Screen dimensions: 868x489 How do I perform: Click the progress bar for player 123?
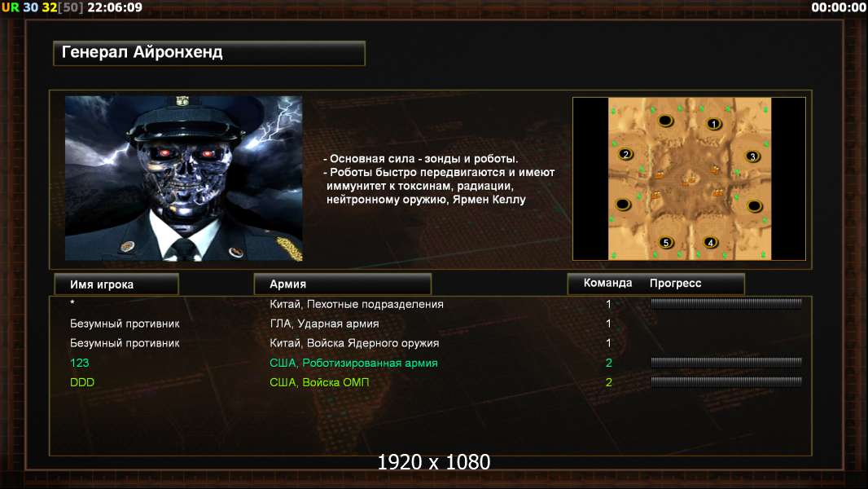click(x=726, y=362)
